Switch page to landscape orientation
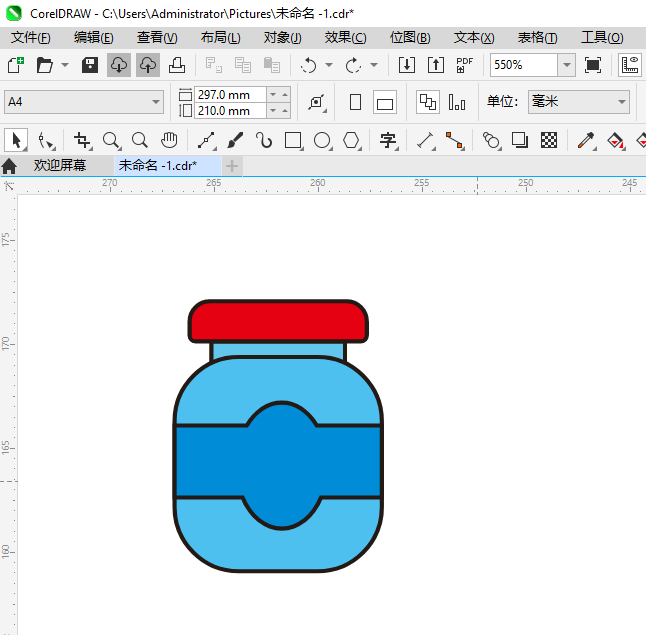646x635 pixels. point(385,102)
